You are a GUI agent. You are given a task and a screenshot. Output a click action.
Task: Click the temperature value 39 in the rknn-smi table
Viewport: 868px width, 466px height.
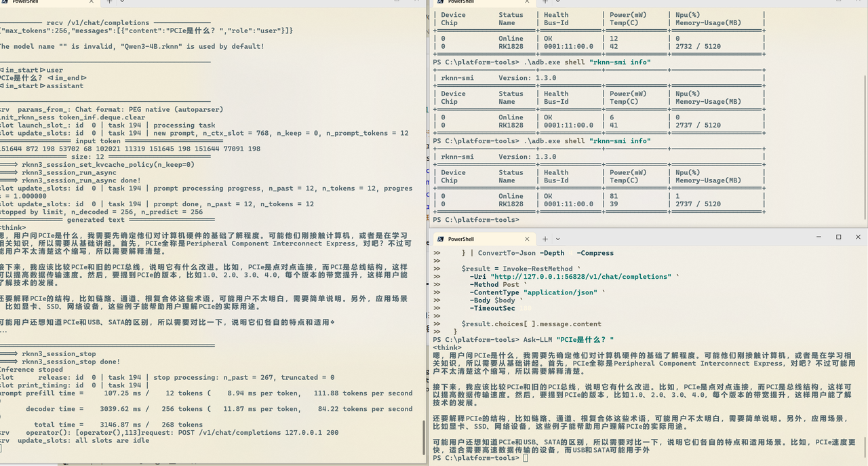pyautogui.click(x=614, y=203)
